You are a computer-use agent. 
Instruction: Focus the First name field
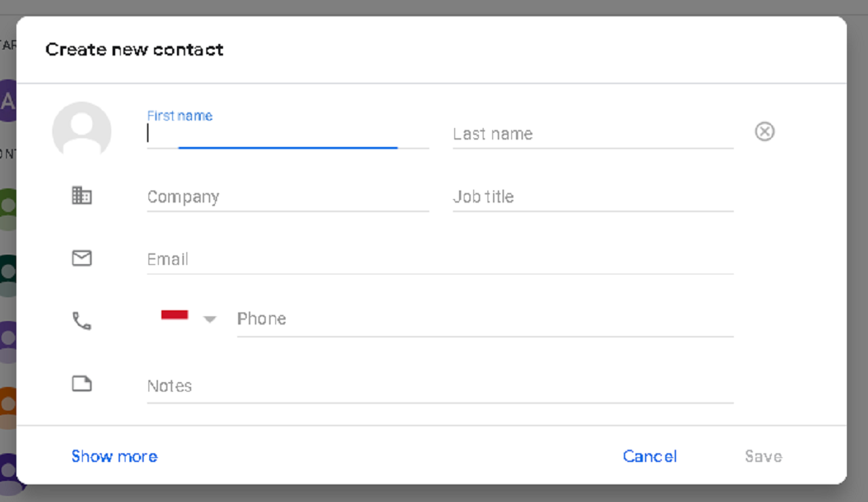288,134
